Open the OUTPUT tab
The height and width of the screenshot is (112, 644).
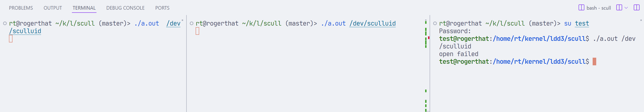[x=53, y=8]
